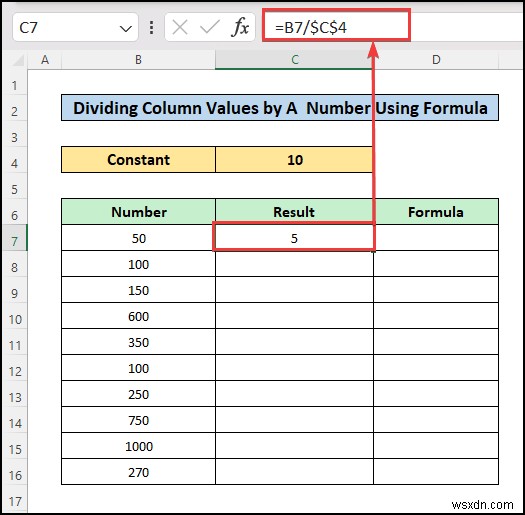This screenshot has height=515, width=525.
Task: Click the three-dot formula bar handle
Action: pos(151,27)
